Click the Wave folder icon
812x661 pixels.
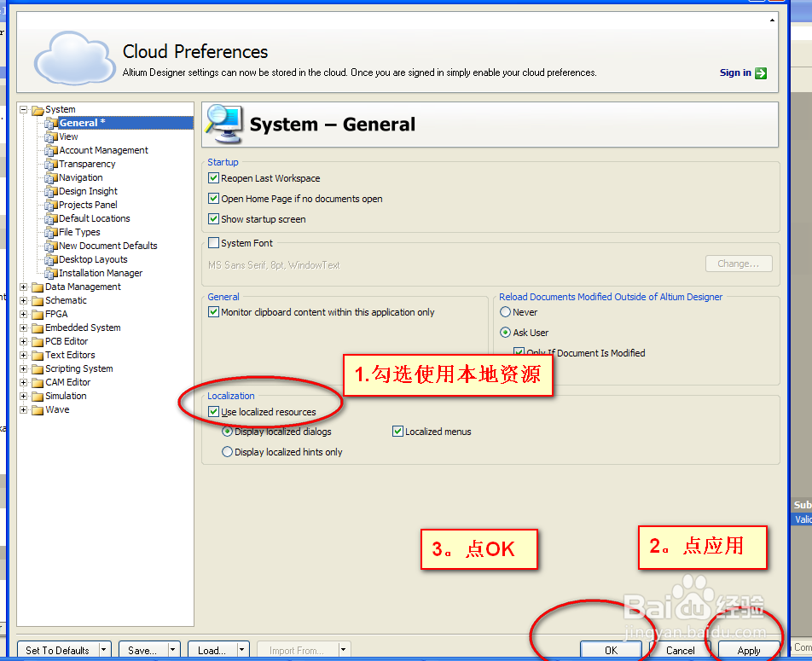38,409
